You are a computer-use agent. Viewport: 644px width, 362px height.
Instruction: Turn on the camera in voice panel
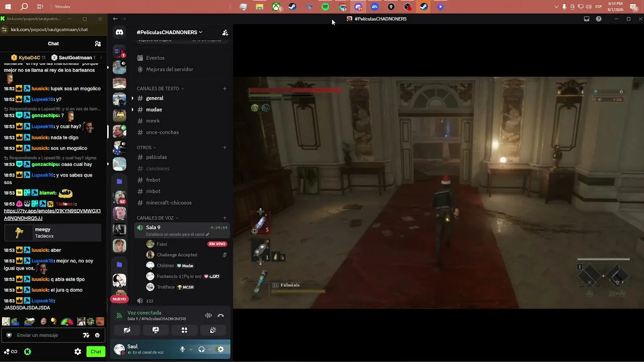pos(127,330)
